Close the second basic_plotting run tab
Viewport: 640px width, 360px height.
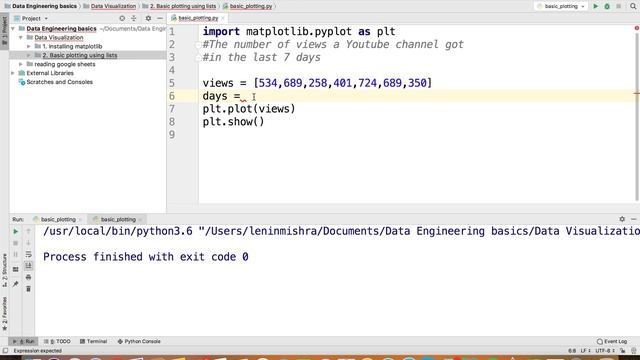point(140,220)
